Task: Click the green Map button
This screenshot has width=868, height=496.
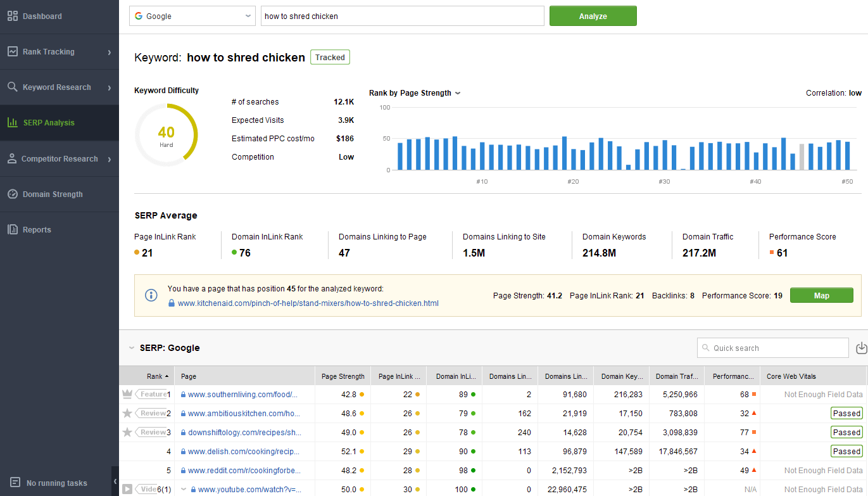Action: pyautogui.click(x=821, y=295)
